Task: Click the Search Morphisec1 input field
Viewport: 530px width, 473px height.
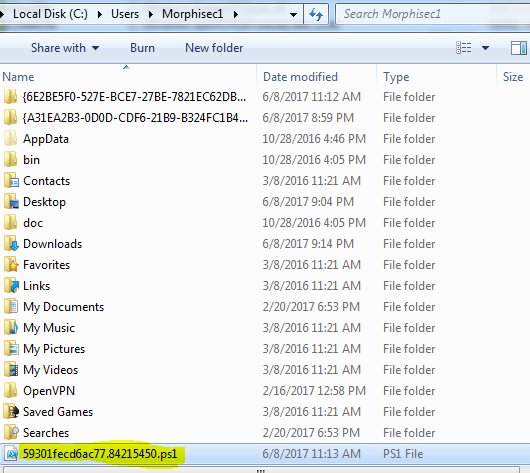Action: click(433, 14)
